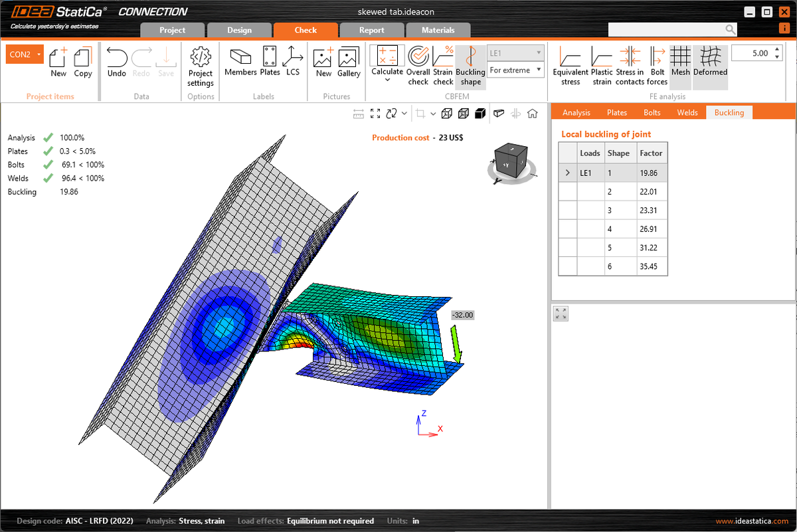
Task: Toggle the Deformed shape display
Action: click(x=709, y=63)
